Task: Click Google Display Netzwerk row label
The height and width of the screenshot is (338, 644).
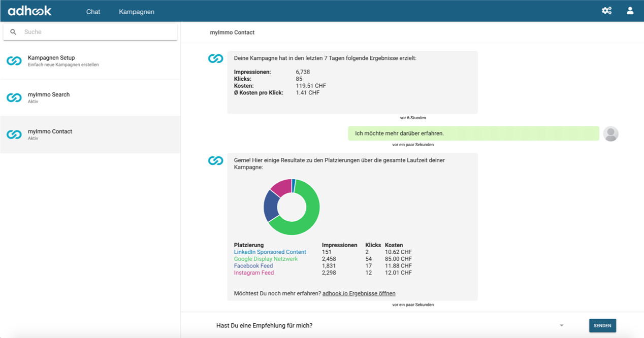Action: (x=266, y=259)
